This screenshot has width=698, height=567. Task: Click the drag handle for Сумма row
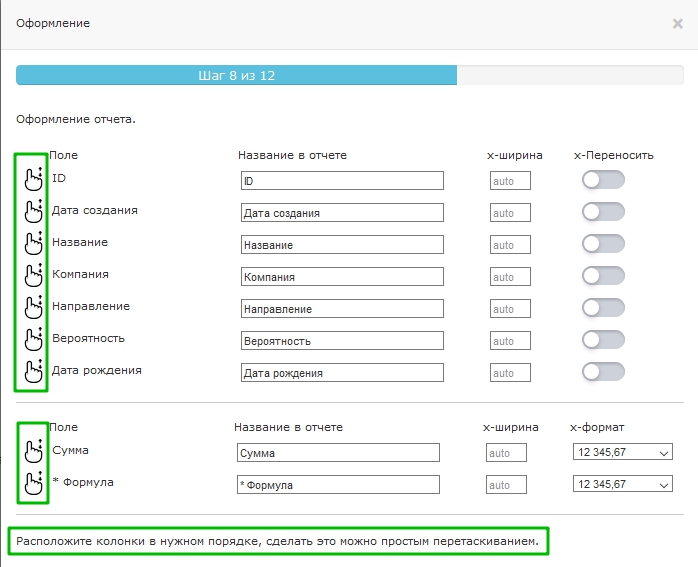[x=33, y=452]
